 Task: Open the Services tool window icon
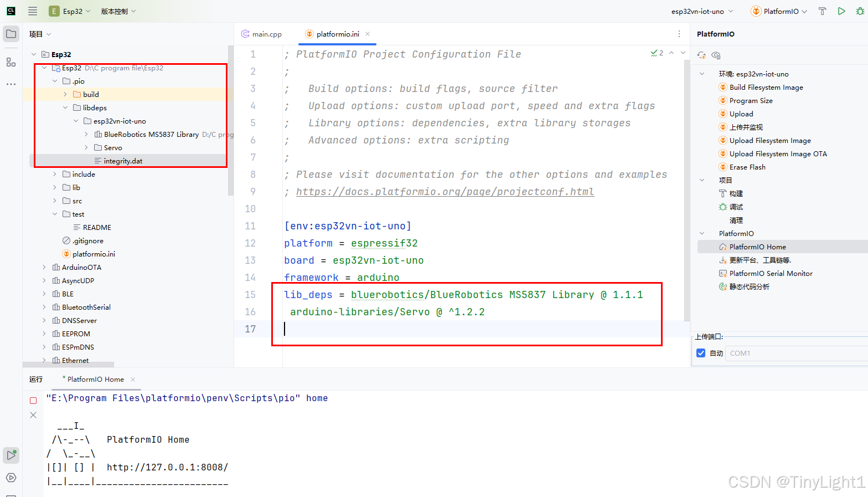[11, 478]
